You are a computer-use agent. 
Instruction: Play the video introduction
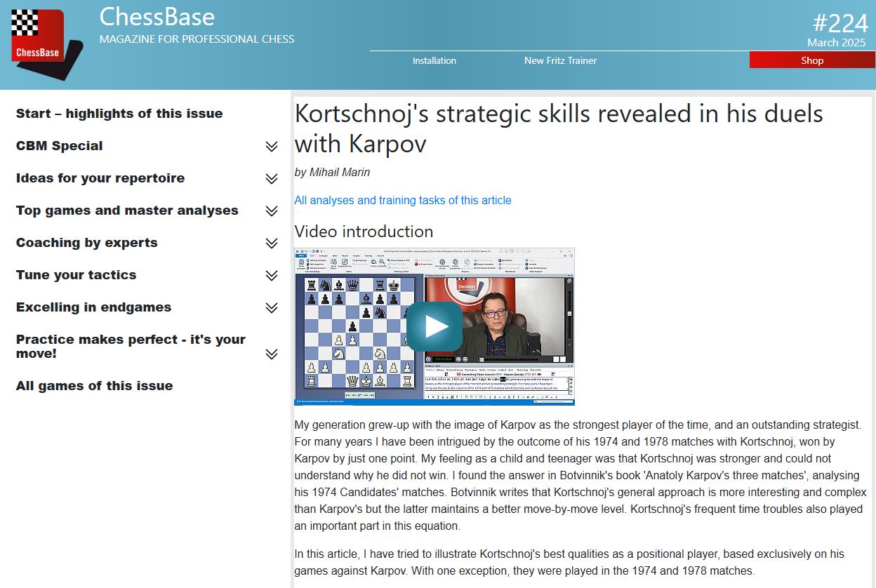[434, 326]
